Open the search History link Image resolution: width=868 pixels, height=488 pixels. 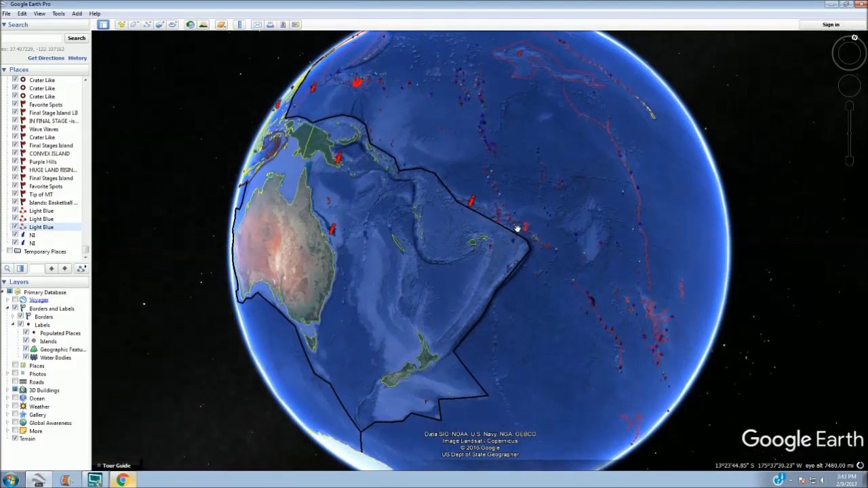(x=77, y=58)
